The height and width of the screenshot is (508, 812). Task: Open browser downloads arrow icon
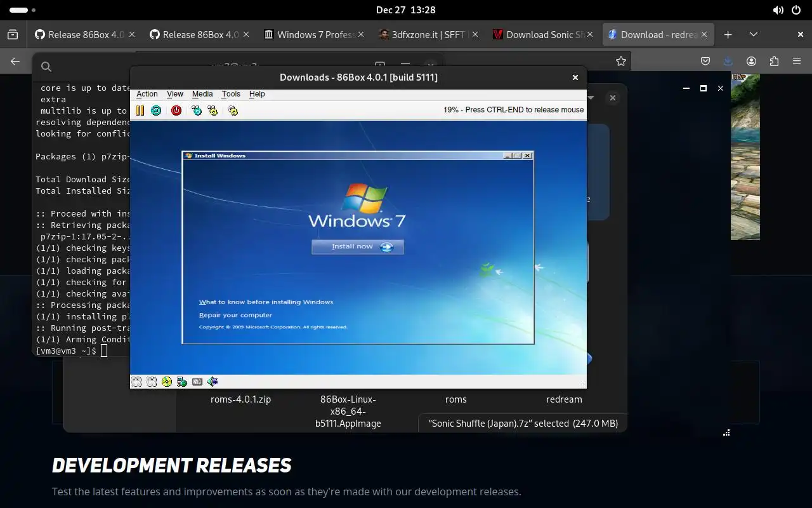pos(728,61)
